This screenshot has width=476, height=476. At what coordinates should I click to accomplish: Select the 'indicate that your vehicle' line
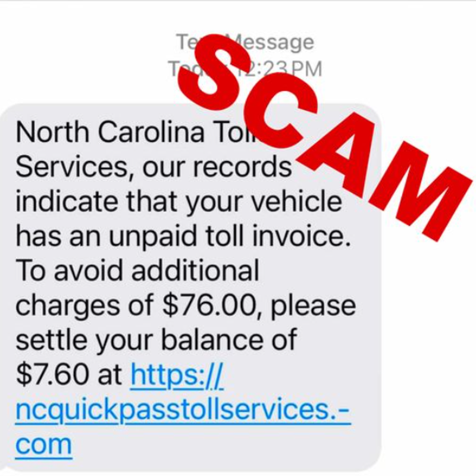pyautogui.click(x=179, y=201)
